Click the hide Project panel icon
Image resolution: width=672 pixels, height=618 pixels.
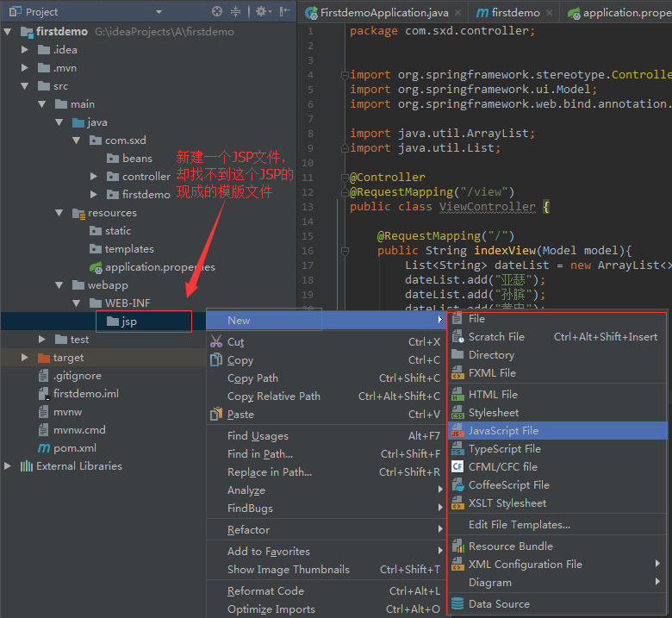tap(284, 11)
